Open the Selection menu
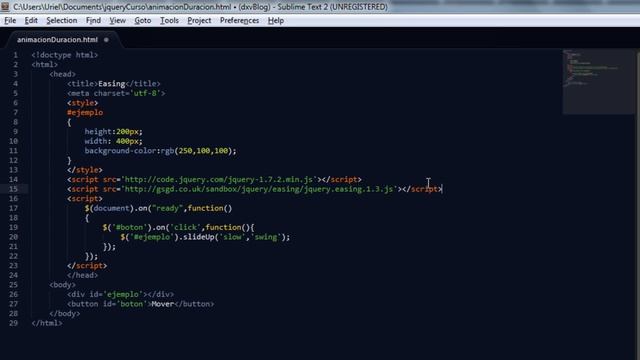Viewport: 640px width, 360px height. click(x=62, y=20)
